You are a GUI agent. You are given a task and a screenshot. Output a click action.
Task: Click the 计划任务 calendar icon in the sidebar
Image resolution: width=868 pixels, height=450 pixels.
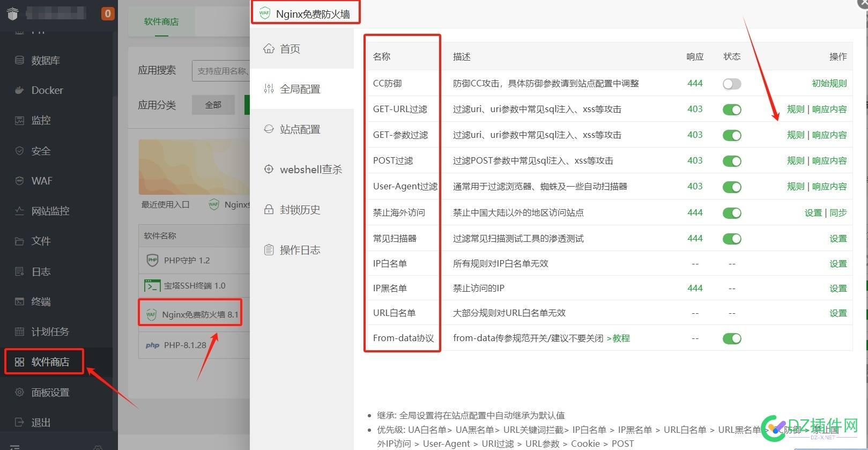(x=19, y=331)
